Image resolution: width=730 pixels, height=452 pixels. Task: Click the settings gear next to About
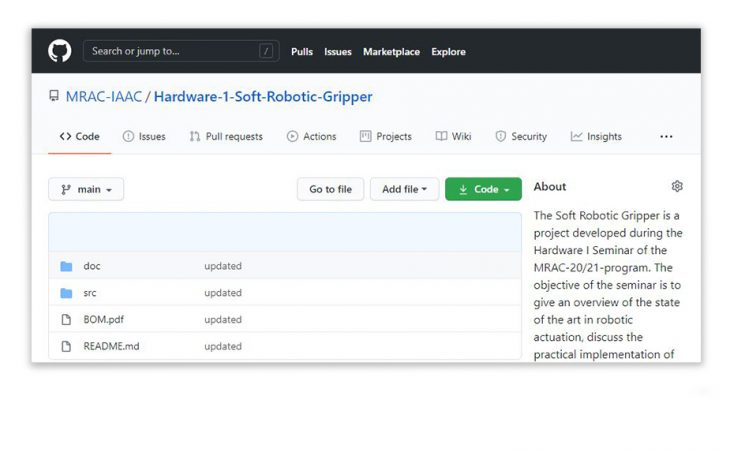click(677, 186)
